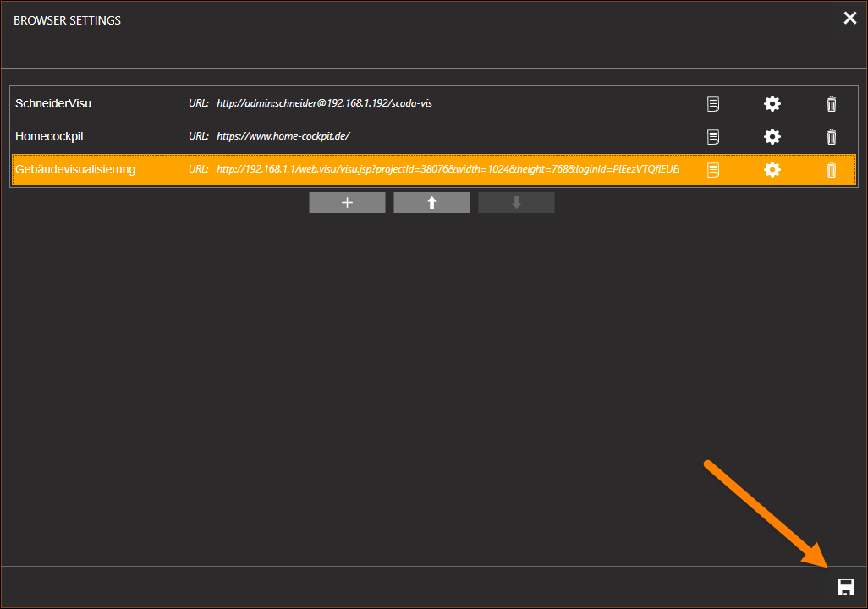This screenshot has height=609, width=868.
Task: Add a new browser entry with plus button
Action: (x=347, y=203)
